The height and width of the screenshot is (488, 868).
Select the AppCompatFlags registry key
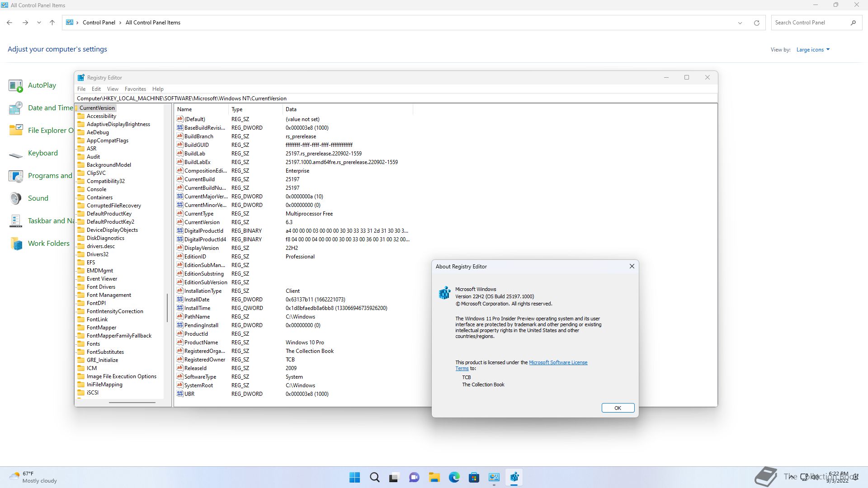click(107, 141)
